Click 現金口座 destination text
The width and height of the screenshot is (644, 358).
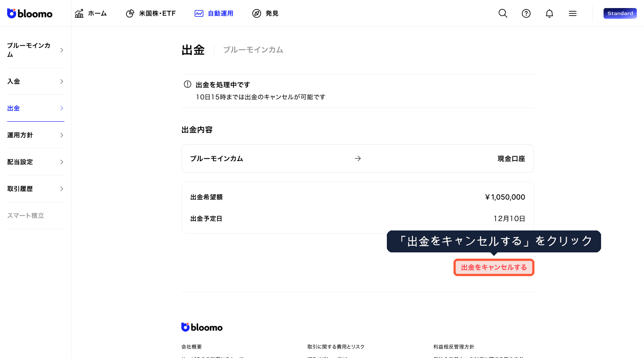511,158
